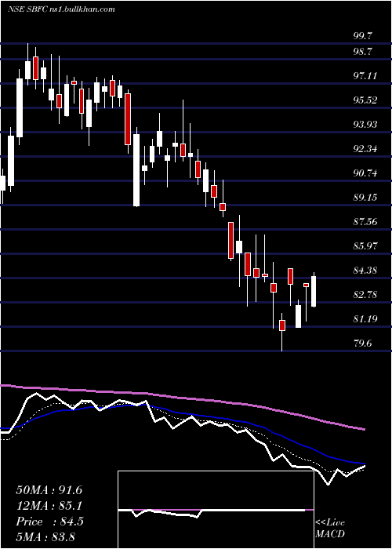This screenshot has width=392, height=549.
Task: Select the 97.11 price level label
Action: [x=365, y=75]
